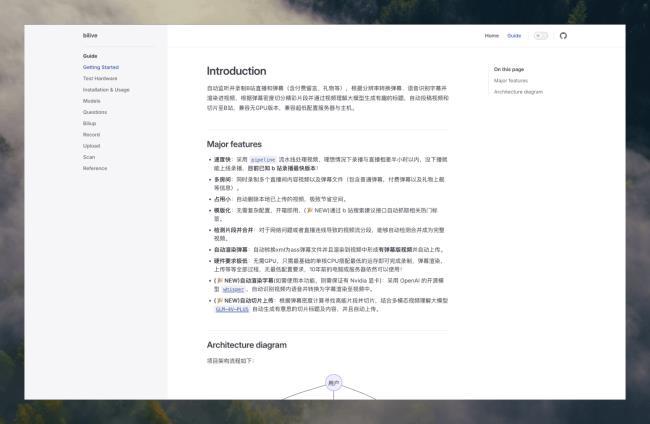
Task: Click the Major features heading
Action: pyautogui.click(x=234, y=144)
